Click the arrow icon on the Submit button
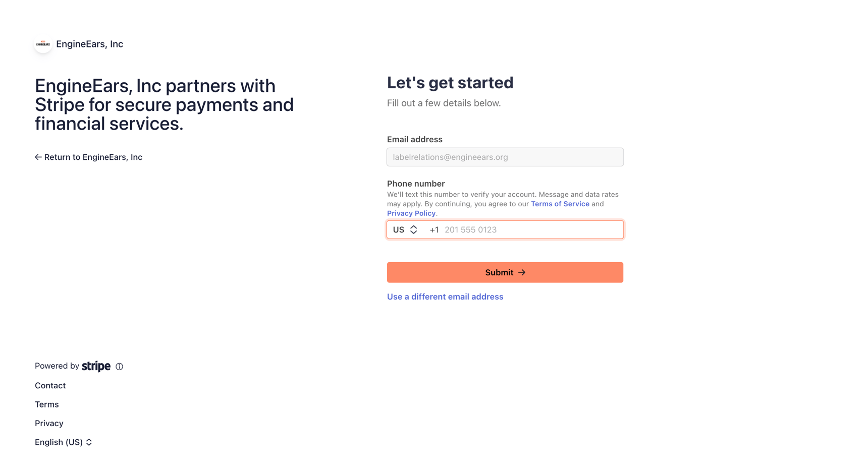This screenshot has height=471, width=868. pos(522,273)
